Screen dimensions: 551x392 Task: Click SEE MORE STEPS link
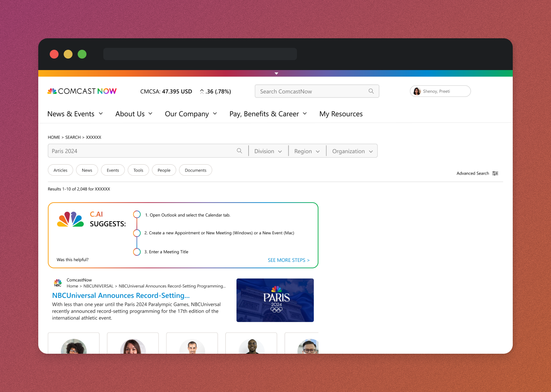(x=289, y=260)
